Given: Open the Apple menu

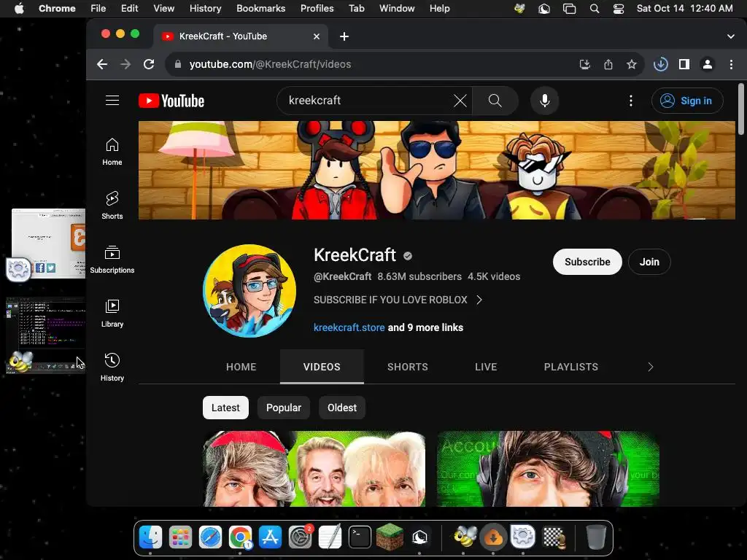Looking at the screenshot, I should (19, 9).
